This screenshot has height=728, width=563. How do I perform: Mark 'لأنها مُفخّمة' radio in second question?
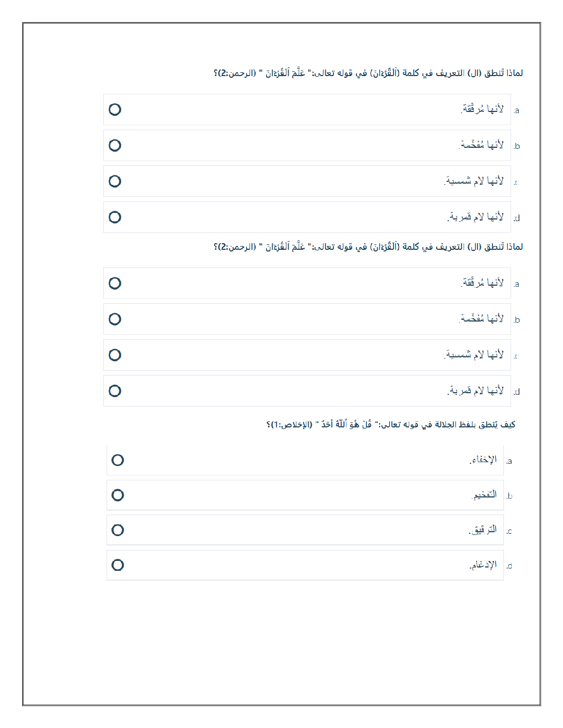point(115,319)
